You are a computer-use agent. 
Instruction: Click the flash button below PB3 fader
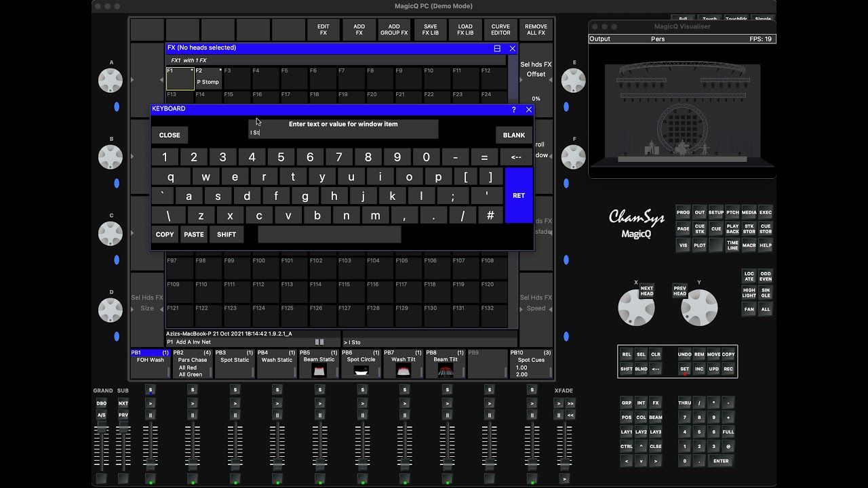coord(235,479)
